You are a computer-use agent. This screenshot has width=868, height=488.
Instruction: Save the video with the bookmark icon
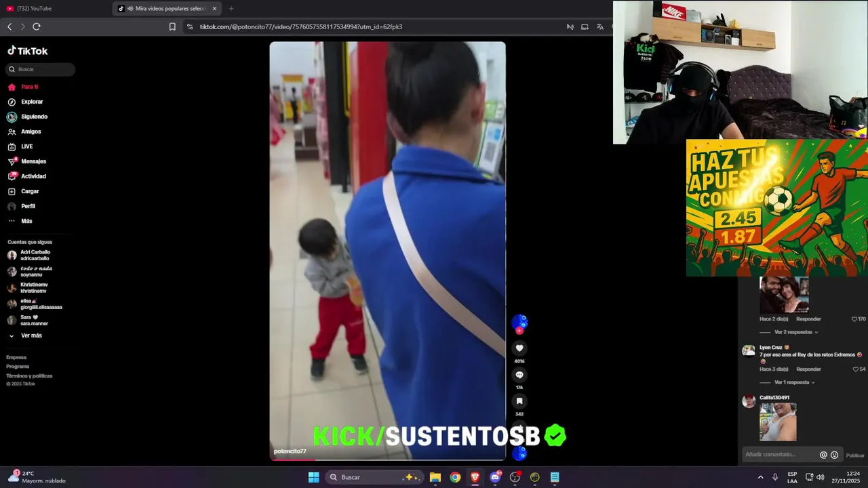click(519, 401)
